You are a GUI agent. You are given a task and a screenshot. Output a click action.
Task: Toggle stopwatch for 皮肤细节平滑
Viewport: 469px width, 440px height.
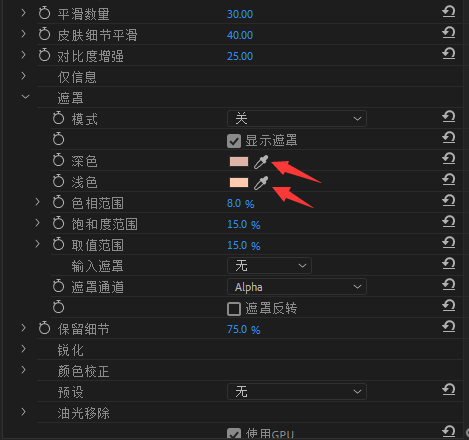(x=44, y=35)
